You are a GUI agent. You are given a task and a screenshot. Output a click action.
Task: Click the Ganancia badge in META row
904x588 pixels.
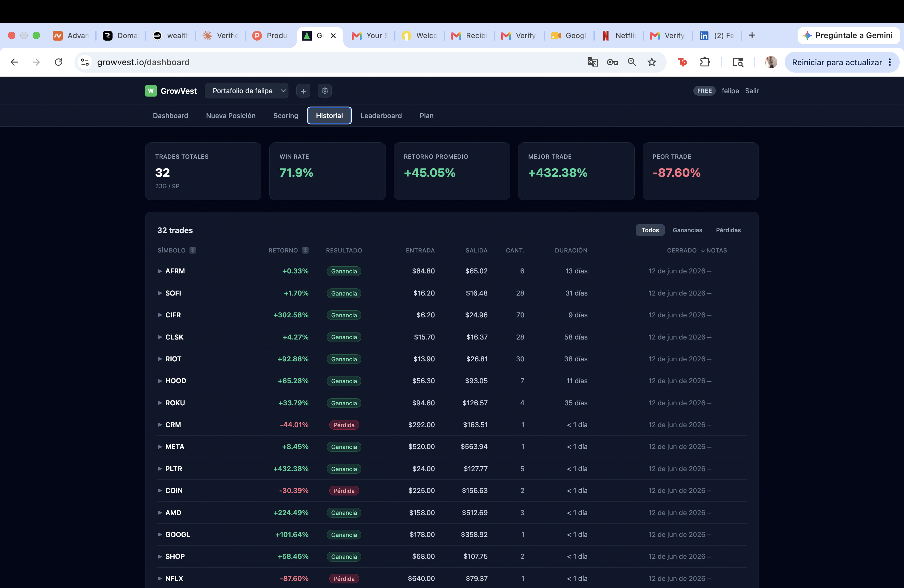(x=344, y=447)
